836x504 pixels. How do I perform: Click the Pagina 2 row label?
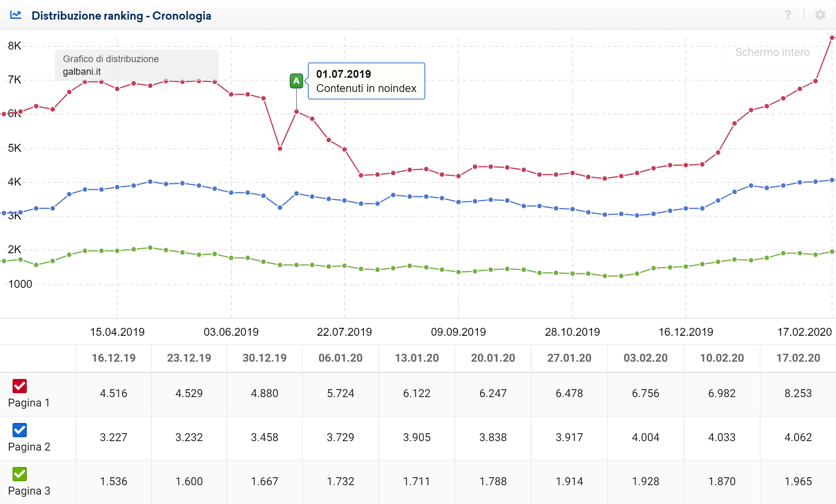(29, 447)
